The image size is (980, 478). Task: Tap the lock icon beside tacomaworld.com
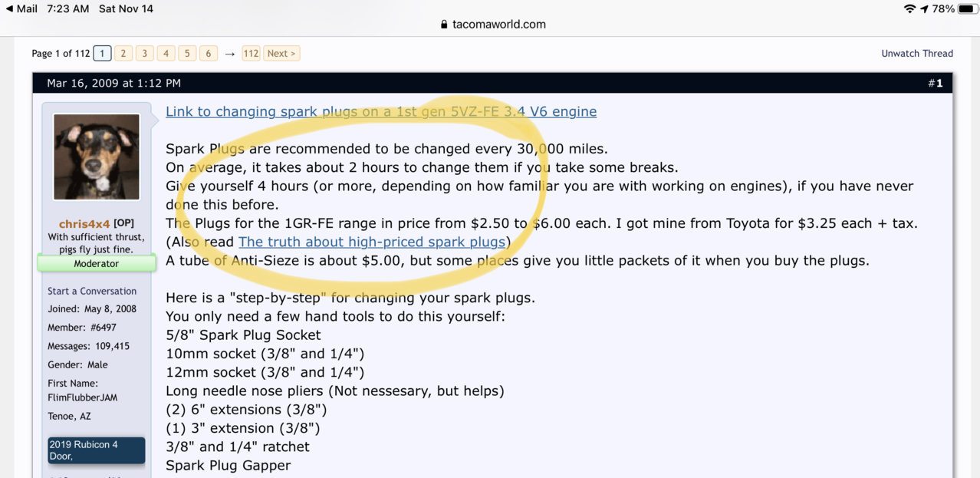(x=444, y=25)
